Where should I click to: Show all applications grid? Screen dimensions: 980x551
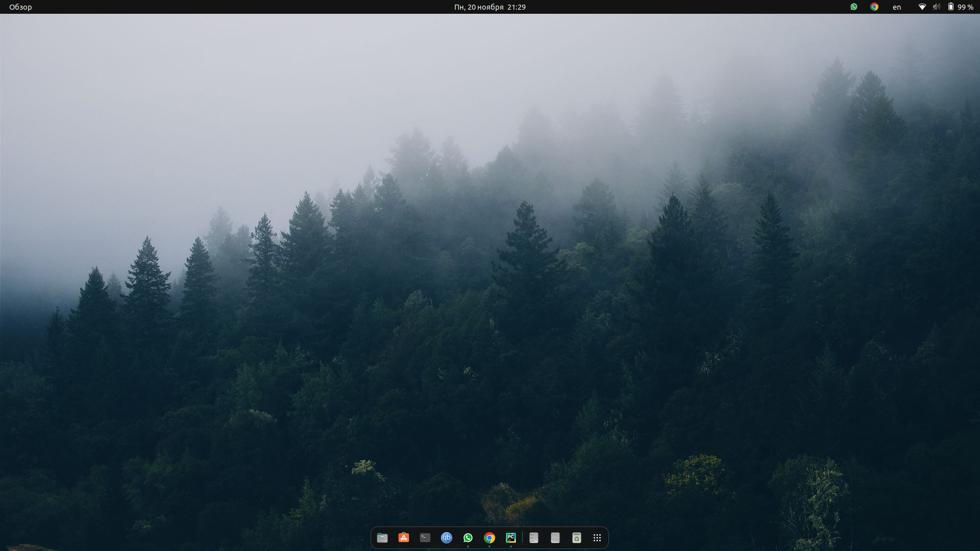pos(597,538)
